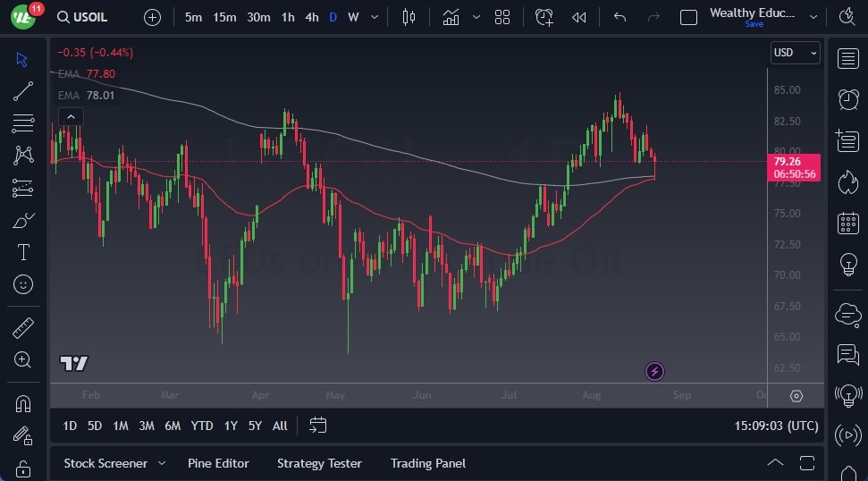The height and width of the screenshot is (481, 868).
Task: Open the USD currency dropdown
Action: (795, 53)
